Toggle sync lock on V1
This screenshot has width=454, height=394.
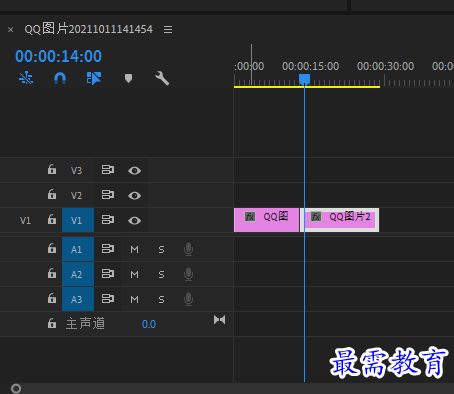pyautogui.click(x=108, y=220)
